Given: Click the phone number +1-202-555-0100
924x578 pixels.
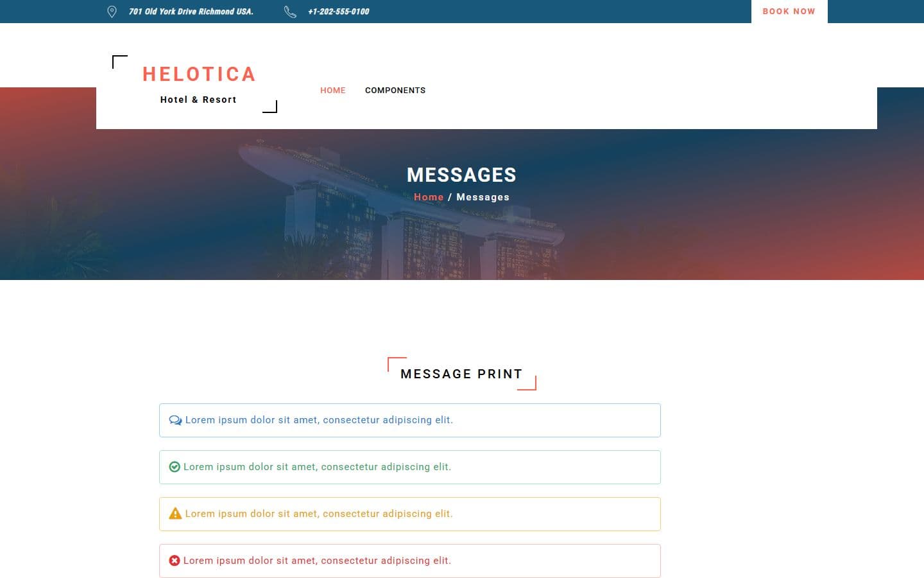Looking at the screenshot, I should [x=339, y=12].
